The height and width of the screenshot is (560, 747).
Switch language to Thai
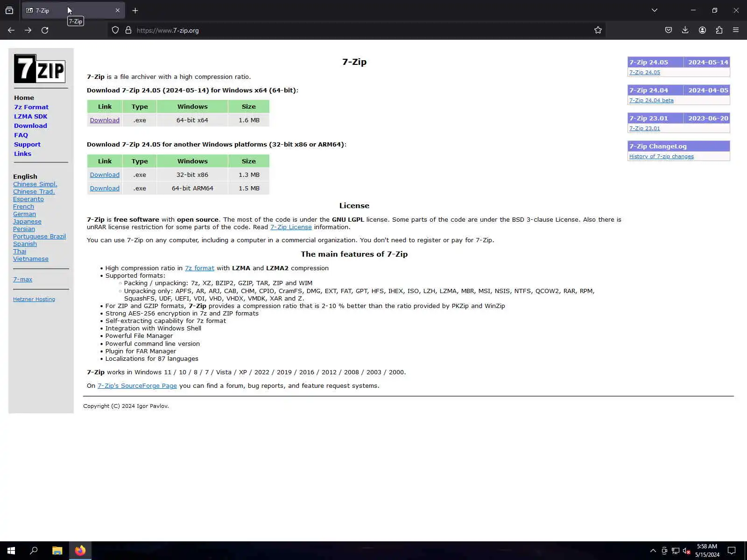20,251
